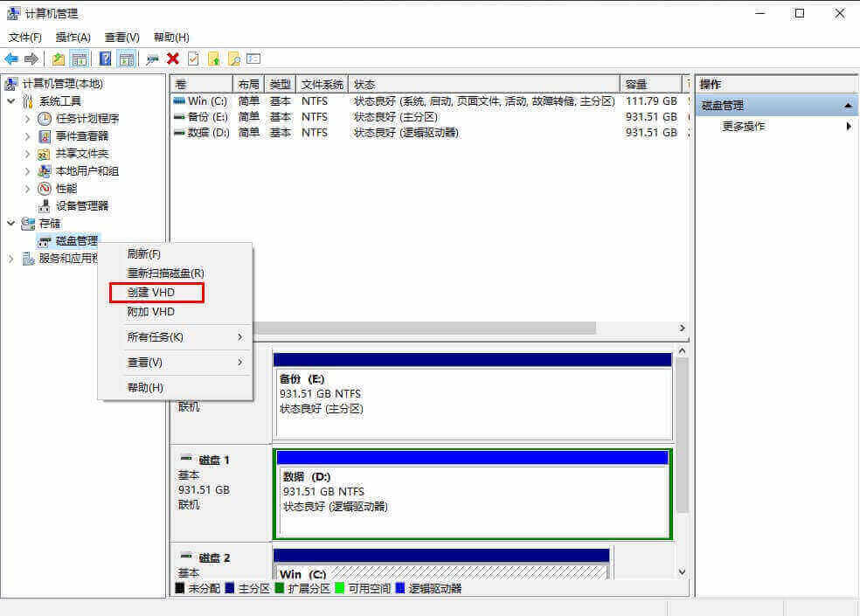Open the 操作(A) menu in menu bar
Image resolution: width=860 pixels, height=616 pixels.
pyautogui.click(x=73, y=38)
